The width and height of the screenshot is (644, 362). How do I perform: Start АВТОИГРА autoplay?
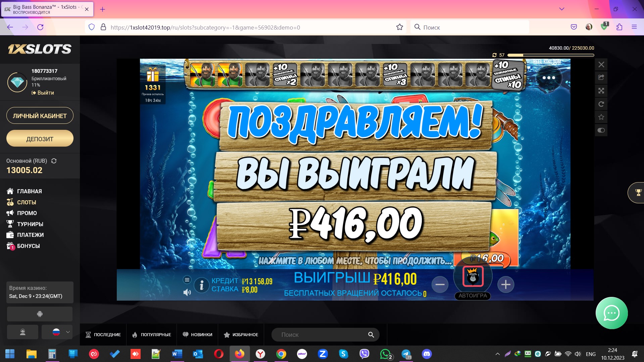pyautogui.click(x=473, y=296)
